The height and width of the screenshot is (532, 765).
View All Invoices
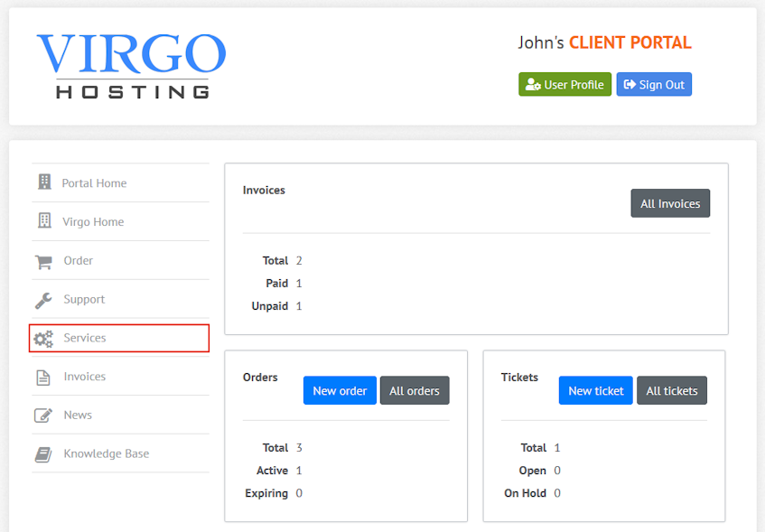coord(670,203)
